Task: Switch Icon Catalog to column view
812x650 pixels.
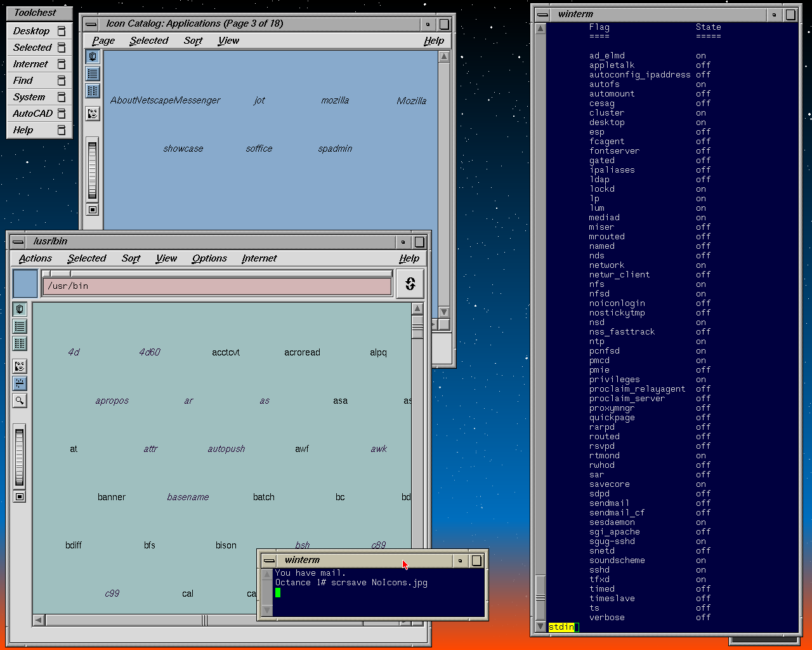Action: [x=93, y=91]
